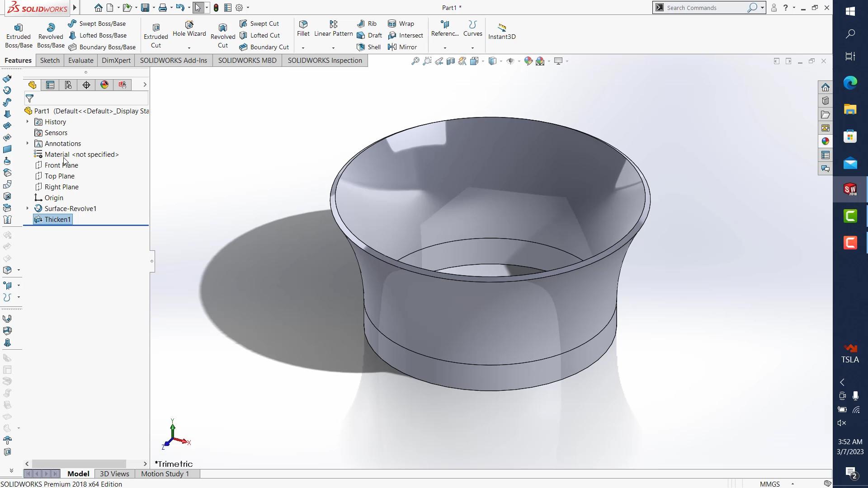This screenshot has height=488, width=868.
Task: Open the Linear Pattern dropdown arrow
Action: click(333, 48)
